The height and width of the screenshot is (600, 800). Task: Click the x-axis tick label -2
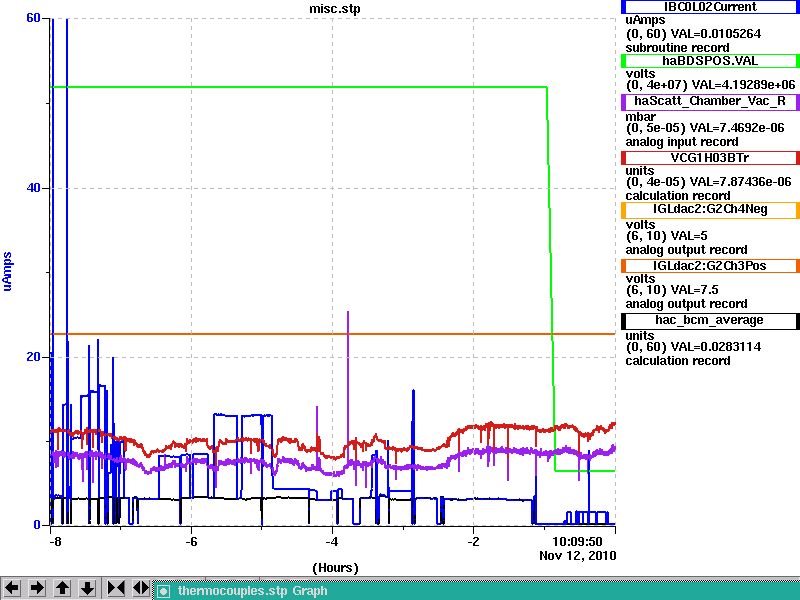pyautogui.click(x=473, y=542)
